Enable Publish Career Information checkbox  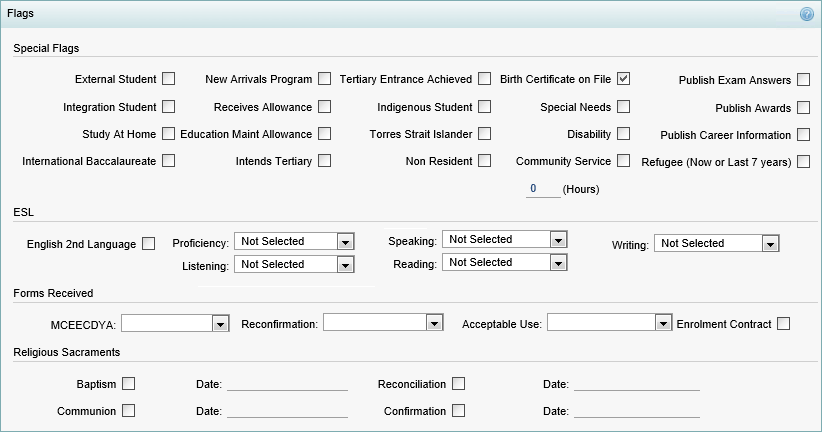803,134
